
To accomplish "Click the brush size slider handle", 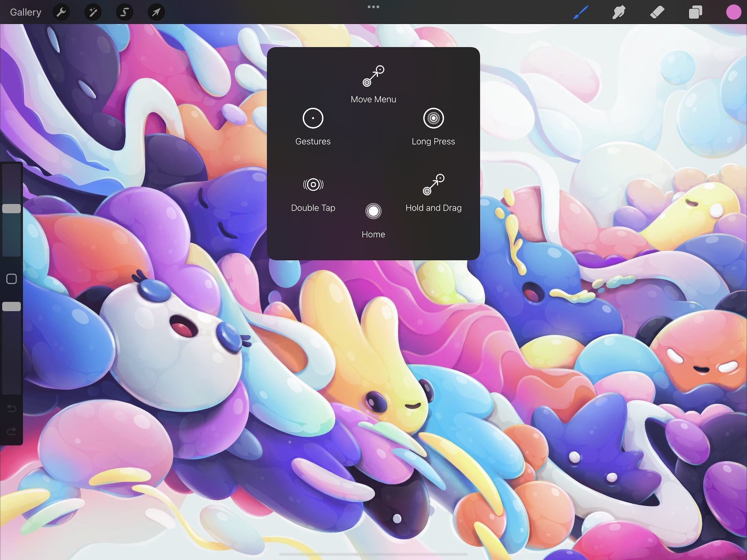I will 12,208.
